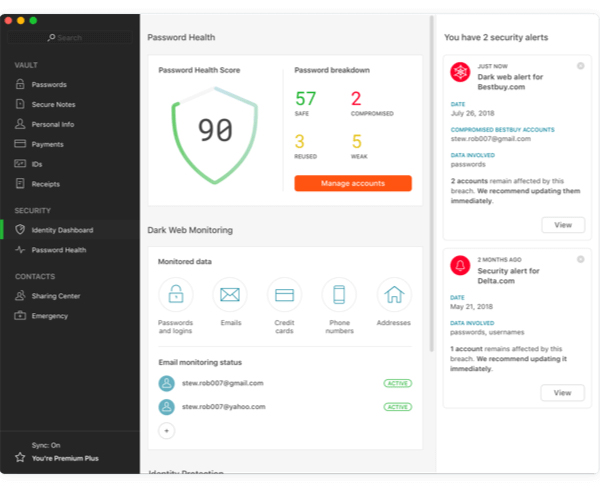Click the 57 safe passwords count
The width and height of the screenshot is (600, 498).
coord(305,99)
